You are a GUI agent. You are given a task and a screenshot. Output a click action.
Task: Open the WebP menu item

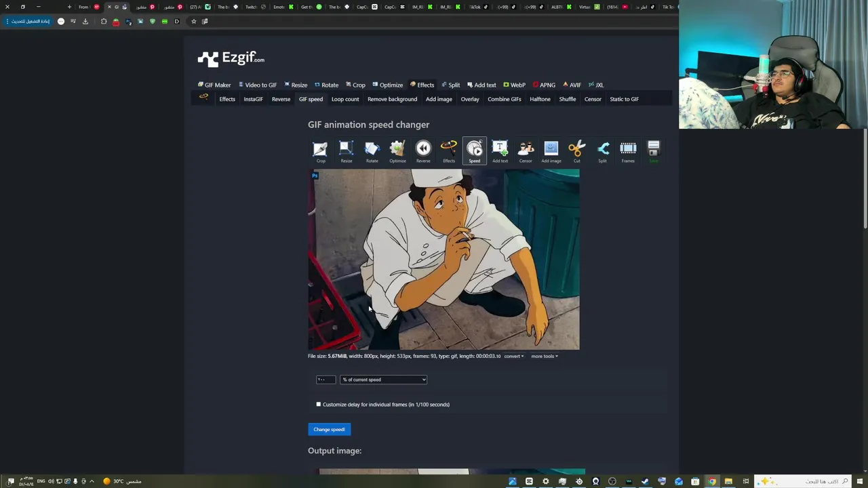pyautogui.click(x=514, y=85)
